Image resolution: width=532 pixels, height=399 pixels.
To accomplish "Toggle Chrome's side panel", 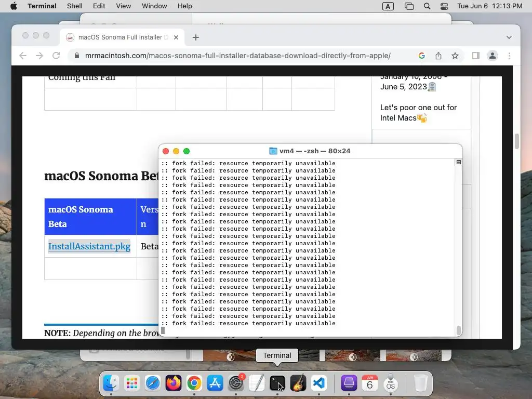I will tap(476, 56).
